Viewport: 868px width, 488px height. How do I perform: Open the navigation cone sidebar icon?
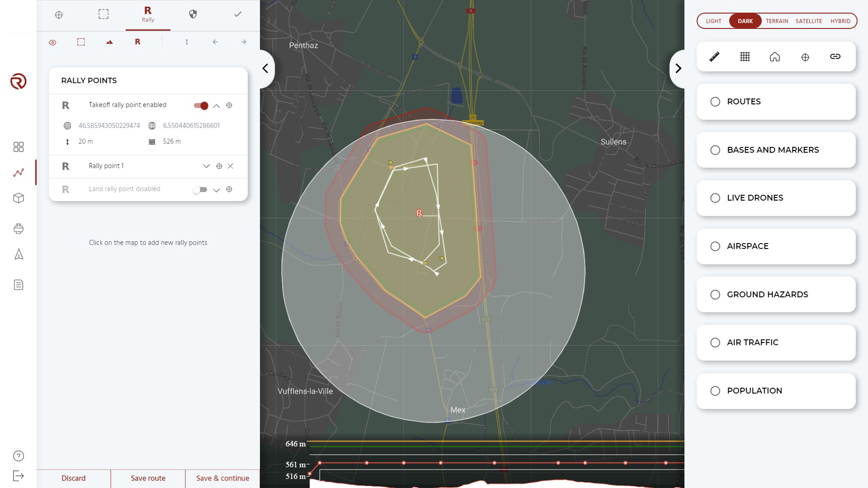pos(19,254)
